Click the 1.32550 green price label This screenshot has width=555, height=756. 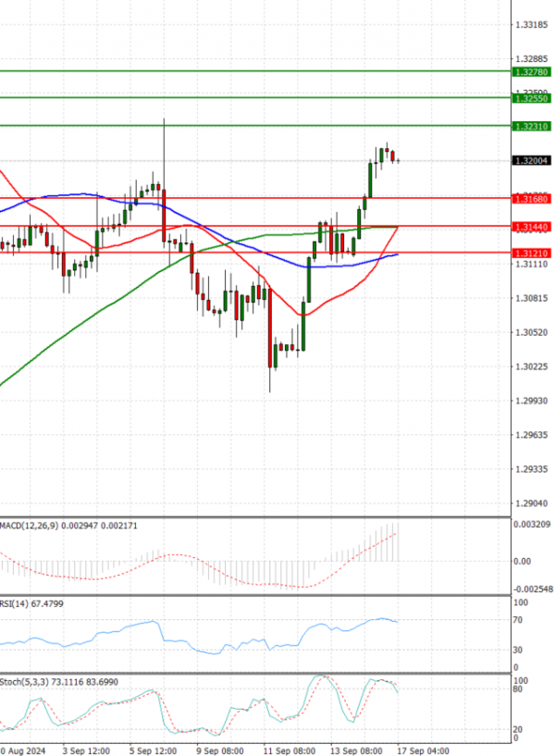pyautogui.click(x=531, y=98)
